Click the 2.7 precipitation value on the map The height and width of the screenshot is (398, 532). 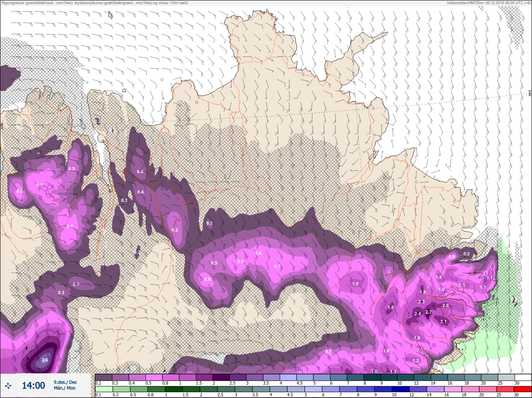pyautogui.click(x=429, y=312)
